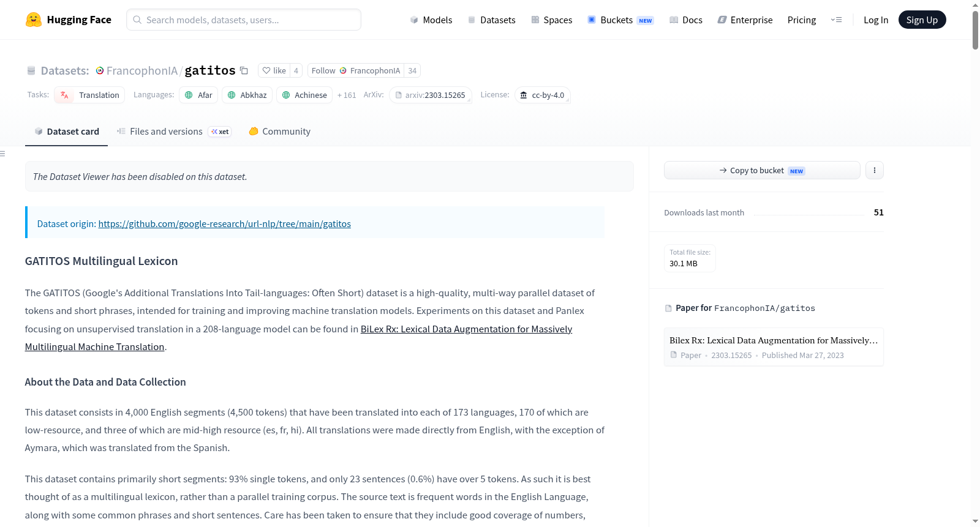Screen dimensions: 980x527
Task: Click the Translation task tag
Action: (89, 95)
